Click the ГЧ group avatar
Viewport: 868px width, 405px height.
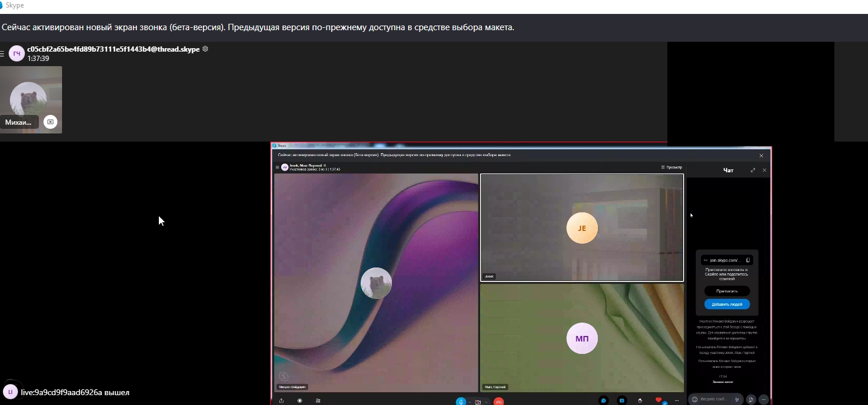(x=17, y=54)
